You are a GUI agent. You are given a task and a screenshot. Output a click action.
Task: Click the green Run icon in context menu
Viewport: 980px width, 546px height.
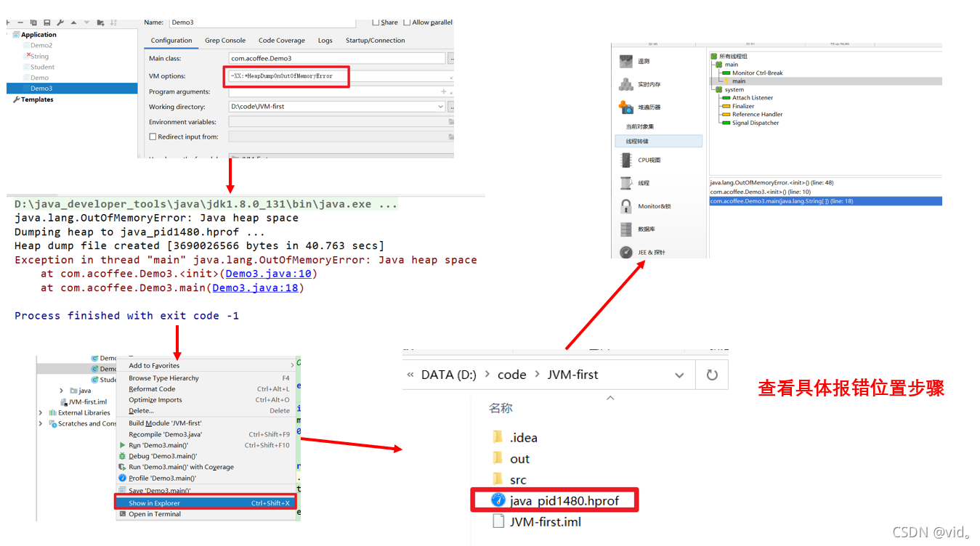pos(122,445)
